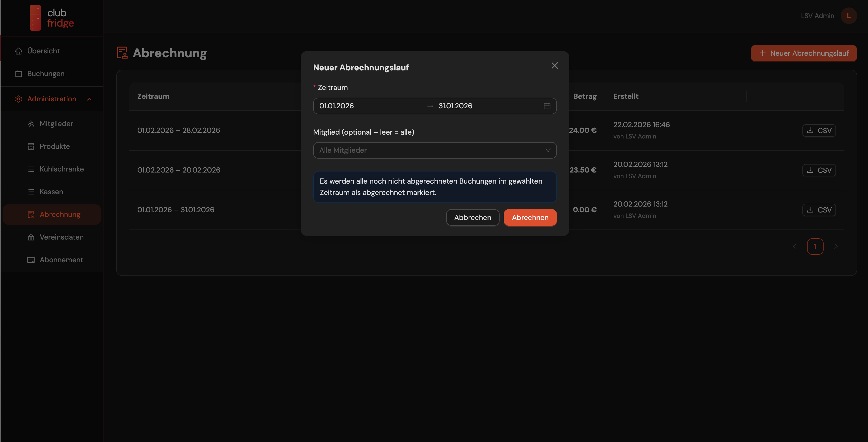
Task: Open Buchungen in the sidebar
Action: 45,74
